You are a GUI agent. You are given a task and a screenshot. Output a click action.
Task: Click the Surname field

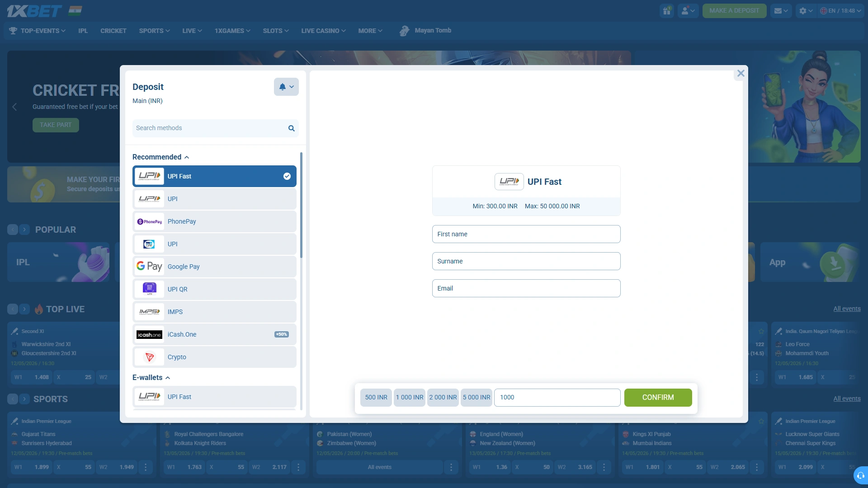[526, 261]
